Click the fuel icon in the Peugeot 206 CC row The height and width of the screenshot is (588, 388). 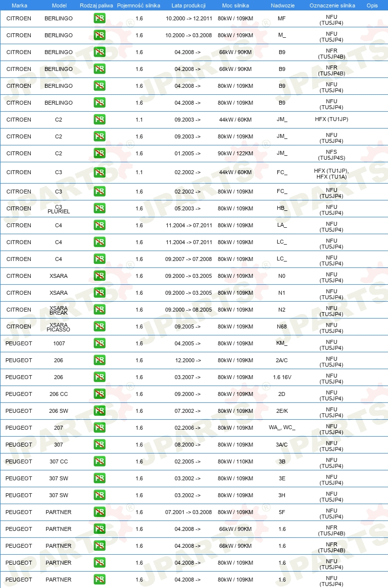click(x=99, y=394)
